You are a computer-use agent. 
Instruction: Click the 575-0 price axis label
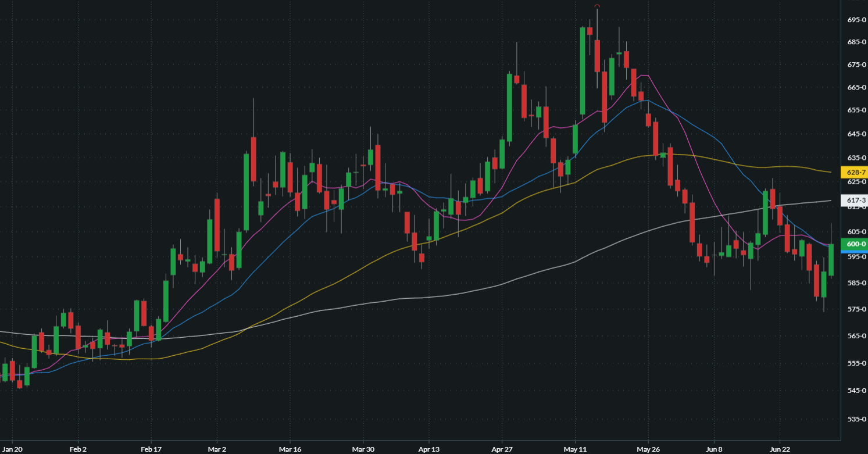[857, 309]
